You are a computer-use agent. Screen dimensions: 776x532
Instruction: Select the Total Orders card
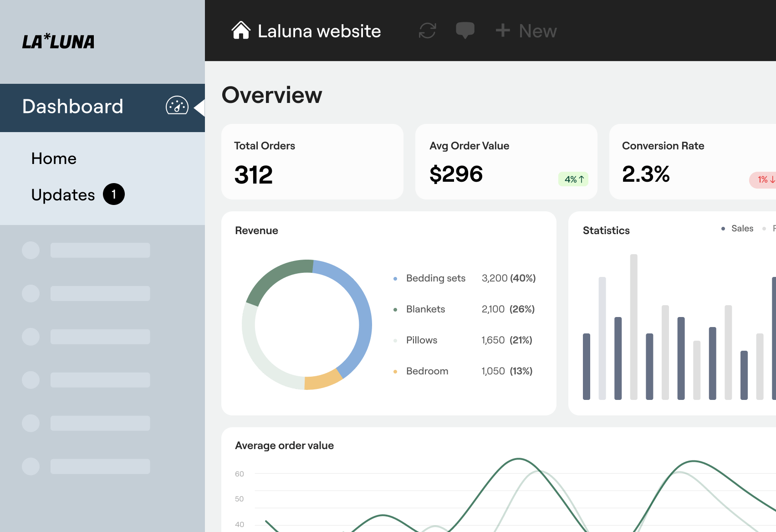(x=312, y=162)
